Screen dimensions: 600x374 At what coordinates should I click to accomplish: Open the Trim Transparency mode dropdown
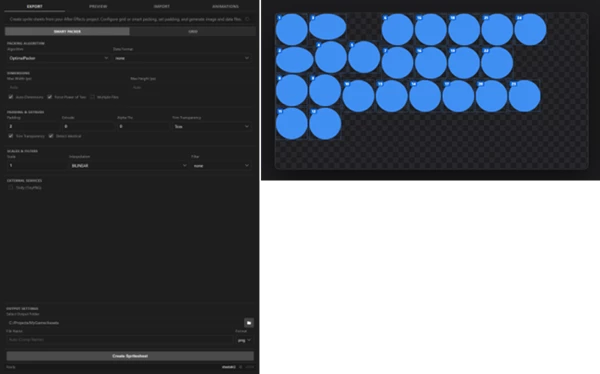pyautogui.click(x=212, y=126)
